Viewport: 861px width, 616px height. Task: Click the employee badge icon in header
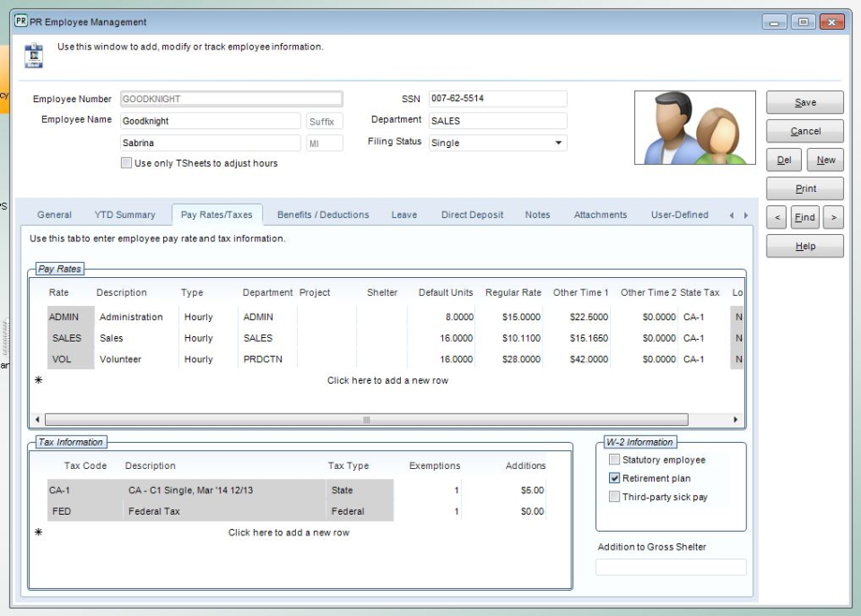point(34,56)
